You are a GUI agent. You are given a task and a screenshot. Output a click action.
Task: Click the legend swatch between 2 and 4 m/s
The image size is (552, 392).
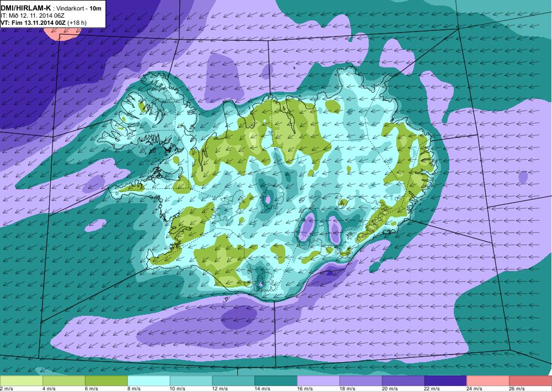click(x=21, y=381)
